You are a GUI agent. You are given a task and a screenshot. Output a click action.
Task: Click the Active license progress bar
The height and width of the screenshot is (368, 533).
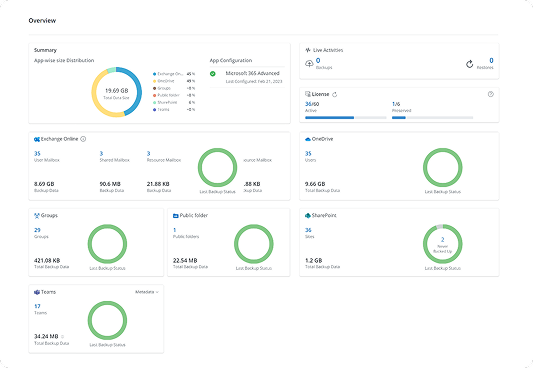point(346,118)
